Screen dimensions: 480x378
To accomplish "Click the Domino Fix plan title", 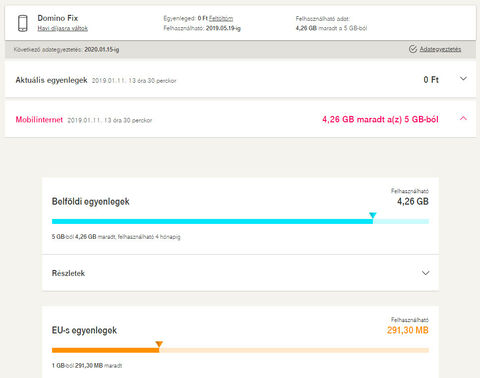I will 58,18.
